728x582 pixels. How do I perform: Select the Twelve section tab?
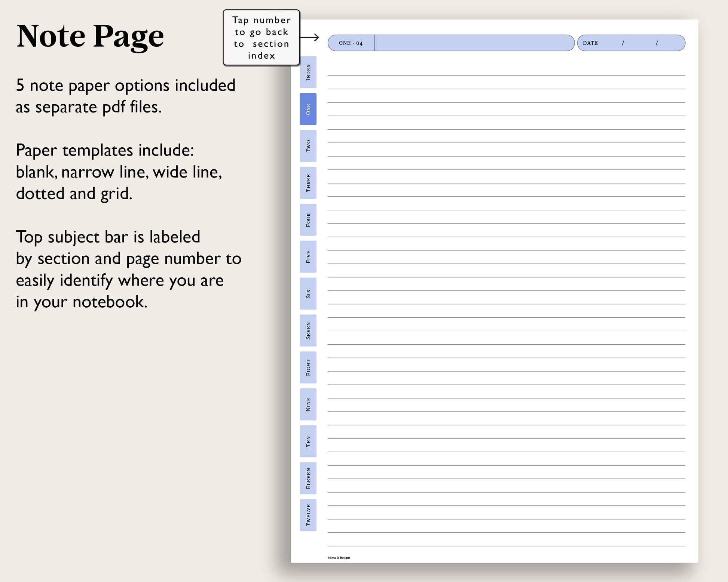point(308,515)
